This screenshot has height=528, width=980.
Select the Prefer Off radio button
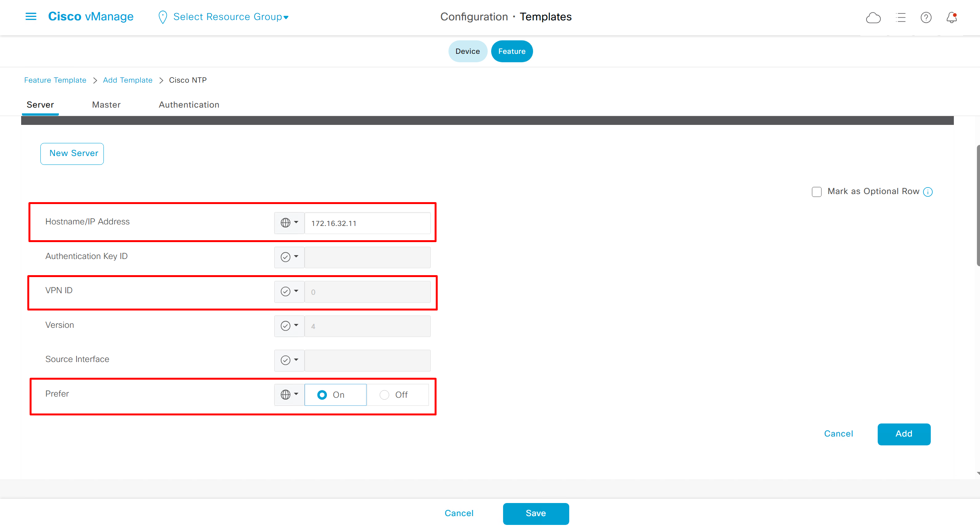pyautogui.click(x=384, y=395)
